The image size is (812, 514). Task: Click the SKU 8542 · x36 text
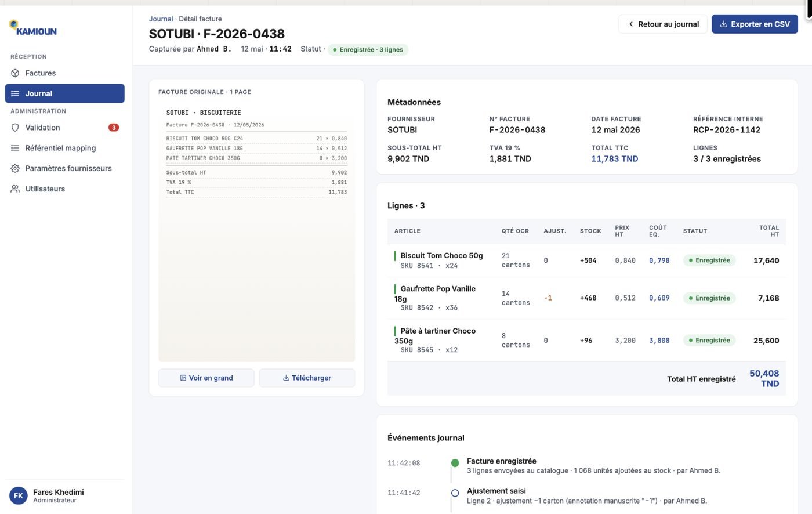click(429, 308)
